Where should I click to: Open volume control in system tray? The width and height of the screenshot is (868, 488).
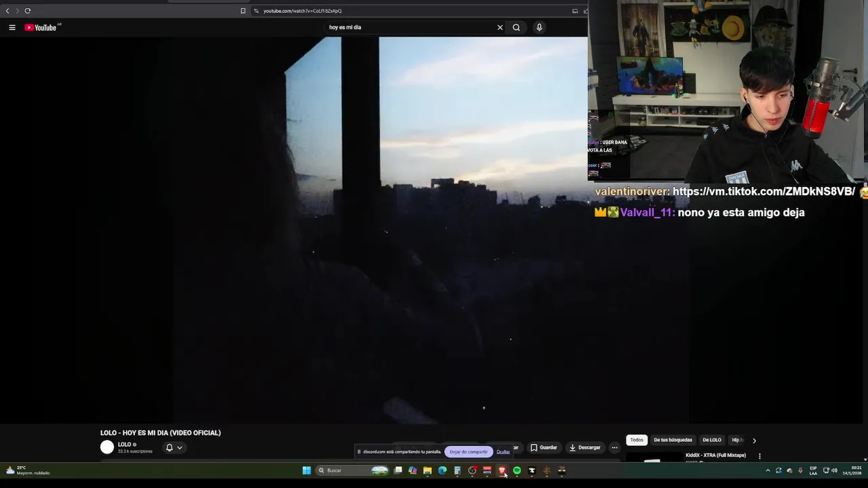[x=834, y=470]
